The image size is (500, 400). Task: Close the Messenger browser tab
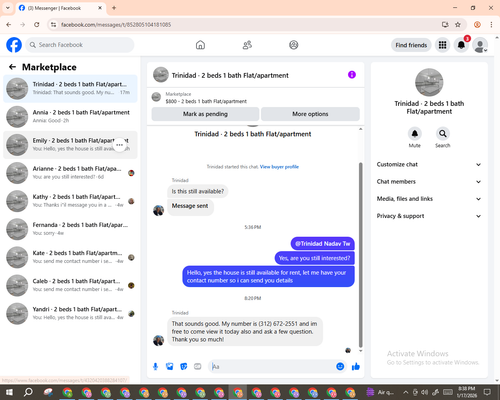(100, 8)
